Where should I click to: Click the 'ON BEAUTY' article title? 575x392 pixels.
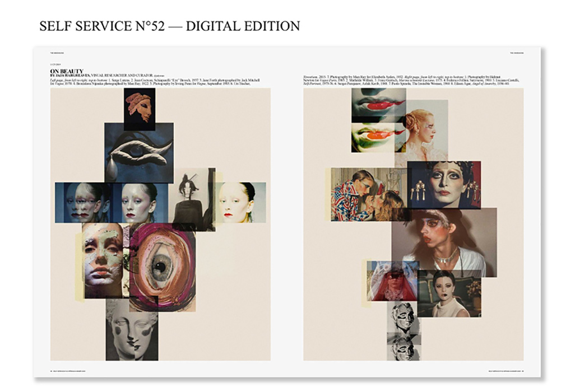click(x=67, y=71)
